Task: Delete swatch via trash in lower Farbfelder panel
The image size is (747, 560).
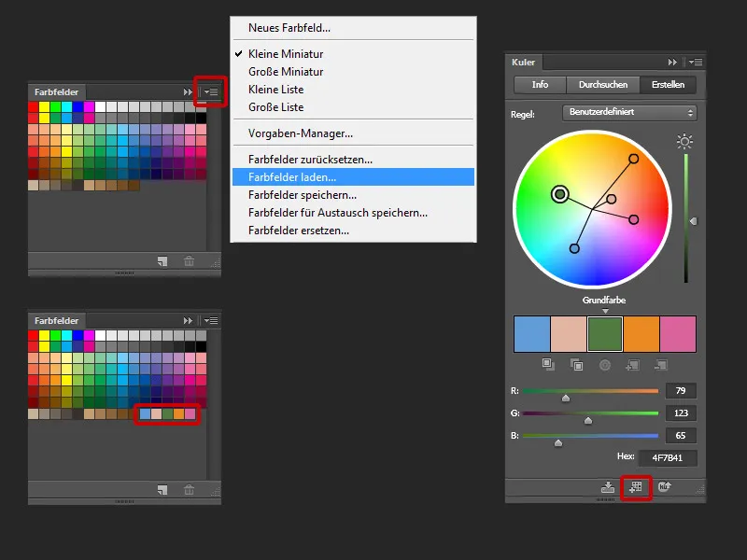Action: pos(190,489)
